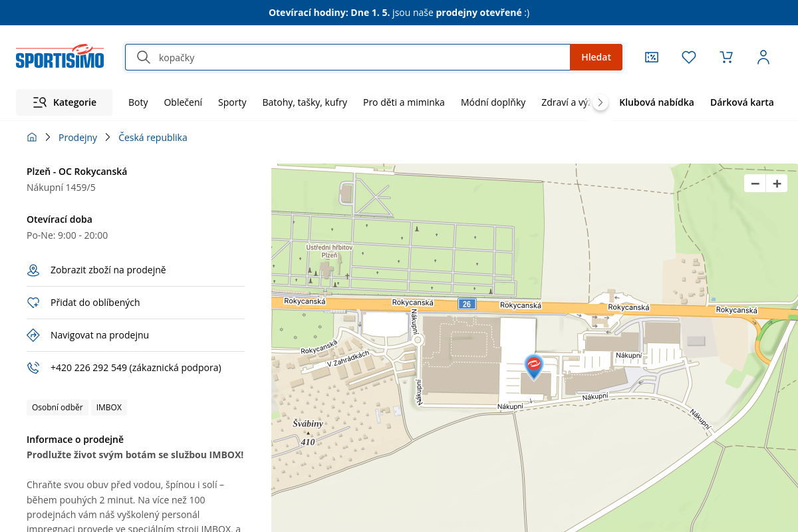Open the discount coupon icon in header
Image resolution: width=798 pixels, height=532 pixels.
[x=652, y=57]
